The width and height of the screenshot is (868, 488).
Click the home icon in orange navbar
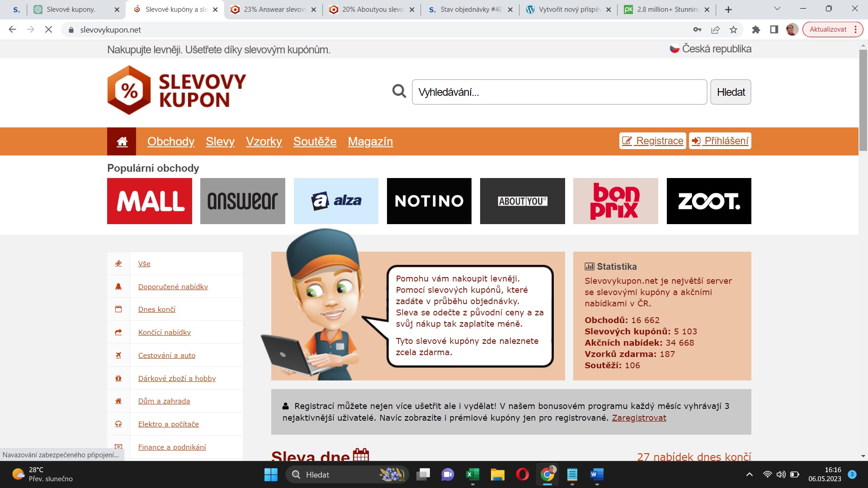click(x=122, y=141)
